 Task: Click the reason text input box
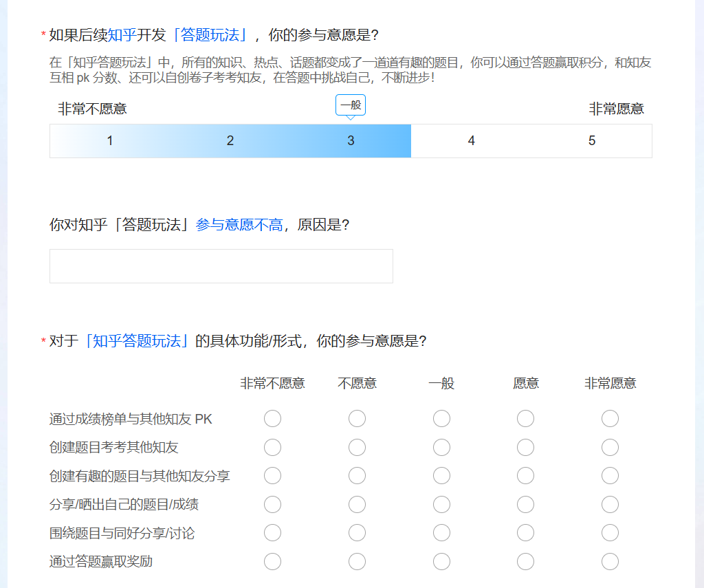(221, 266)
